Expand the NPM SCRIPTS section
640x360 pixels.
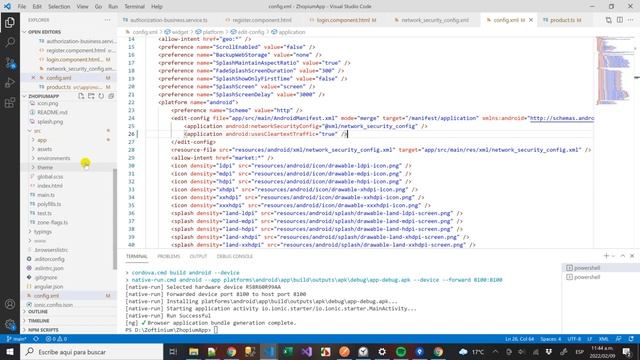tap(43, 330)
